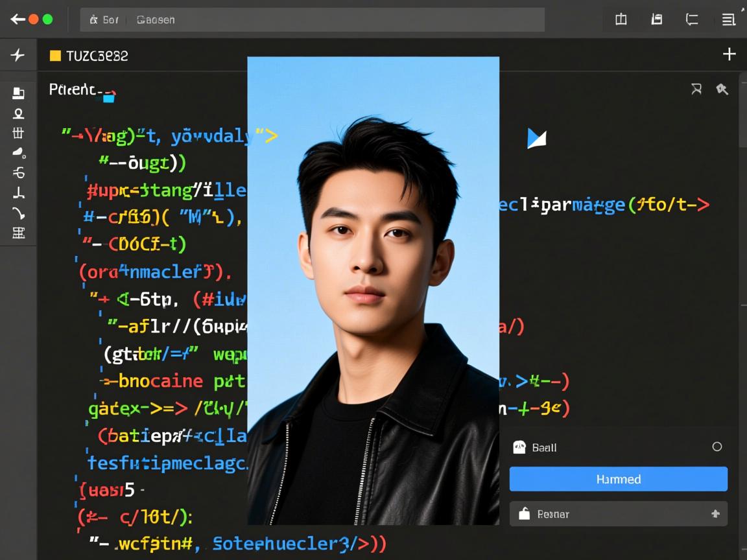Add a new tab with plus button
The width and height of the screenshot is (747, 560).
click(729, 54)
